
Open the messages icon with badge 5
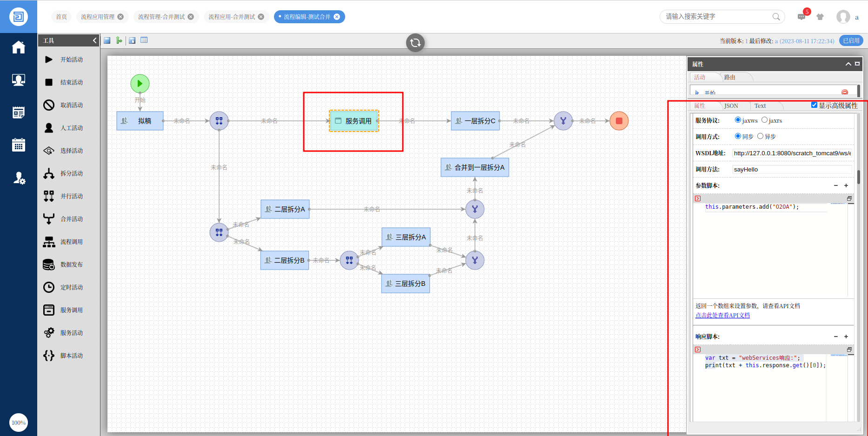click(801, 16)
